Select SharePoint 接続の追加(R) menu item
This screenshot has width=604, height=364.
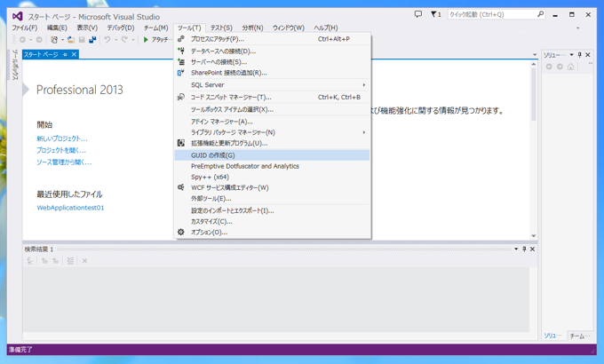point(272,73)
